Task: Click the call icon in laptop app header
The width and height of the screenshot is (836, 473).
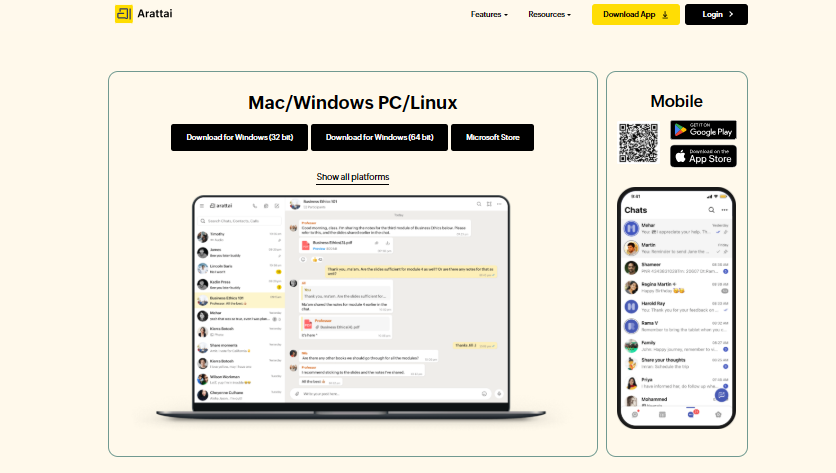Action: pos(255,206)
